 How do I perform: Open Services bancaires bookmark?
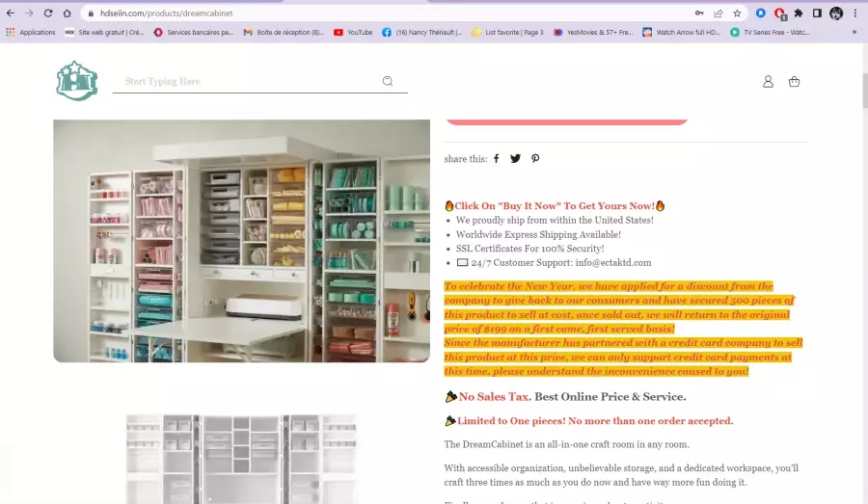pos(193,33)
